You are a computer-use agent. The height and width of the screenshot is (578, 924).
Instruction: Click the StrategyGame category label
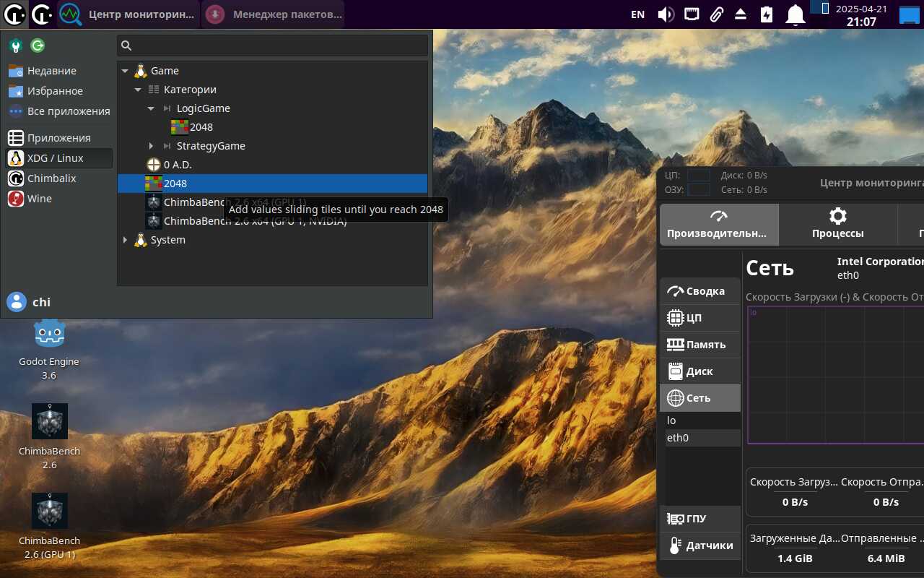coord(211,146)
